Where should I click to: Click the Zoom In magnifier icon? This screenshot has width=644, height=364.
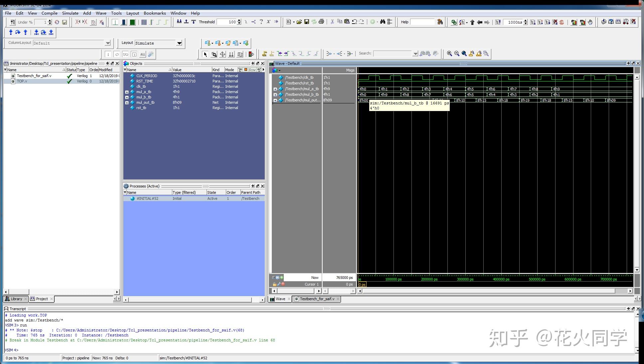(449, 54)
